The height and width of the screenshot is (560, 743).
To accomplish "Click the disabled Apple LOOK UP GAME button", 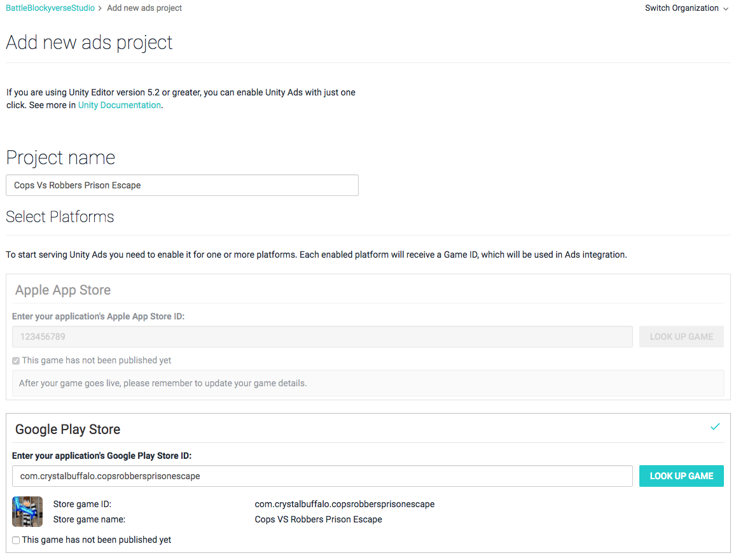I will click(681, 337).
